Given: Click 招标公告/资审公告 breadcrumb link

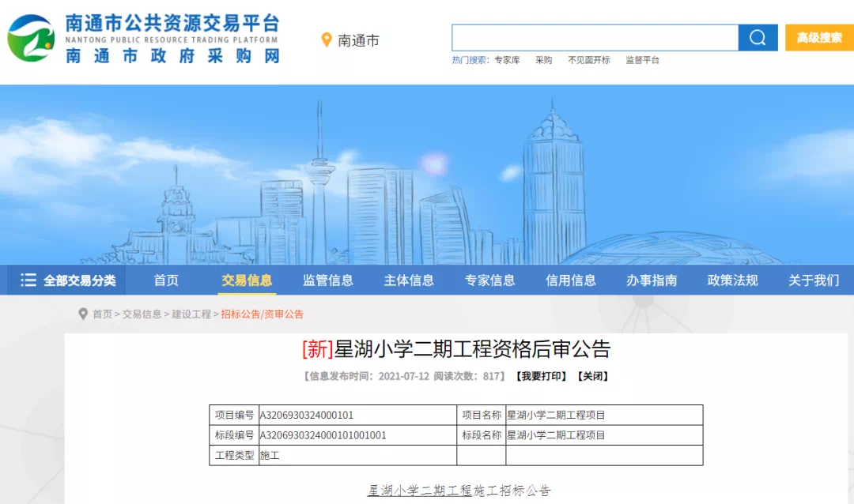Looking at the screenshot, I should click(262, 314).
